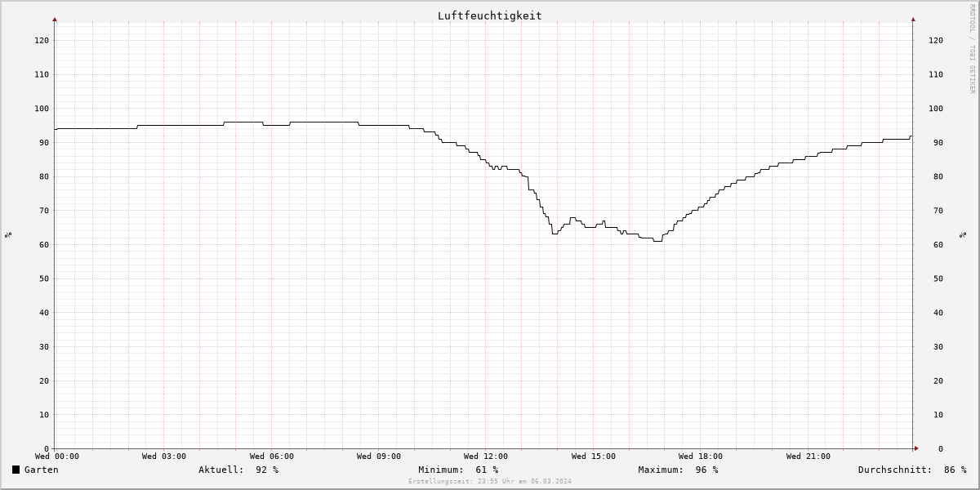Click the black Garten legend color swatch
The height and width of the screenshot is (490, 980).
pos(16,470)
